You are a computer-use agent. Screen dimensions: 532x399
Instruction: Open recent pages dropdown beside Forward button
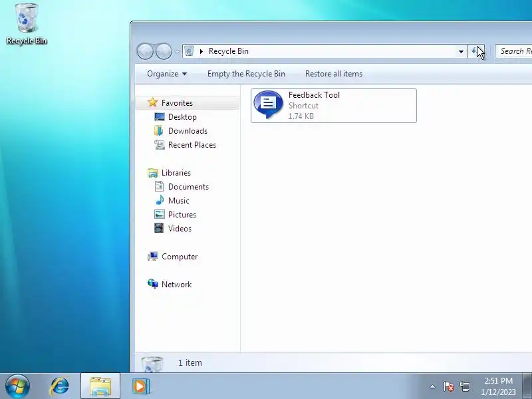pos(177,52)
